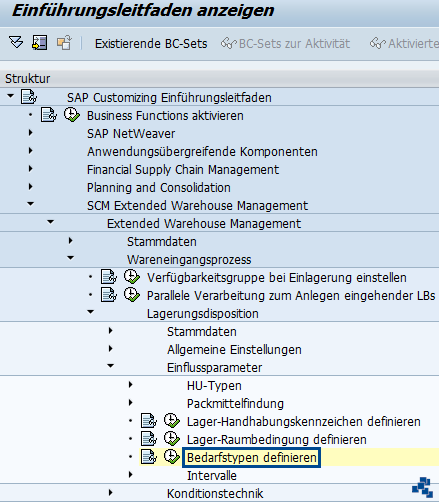The image size is (439, 502).
Task: Expand Anwendungsübergreifende Komponenten node
Action: (31, 151)
